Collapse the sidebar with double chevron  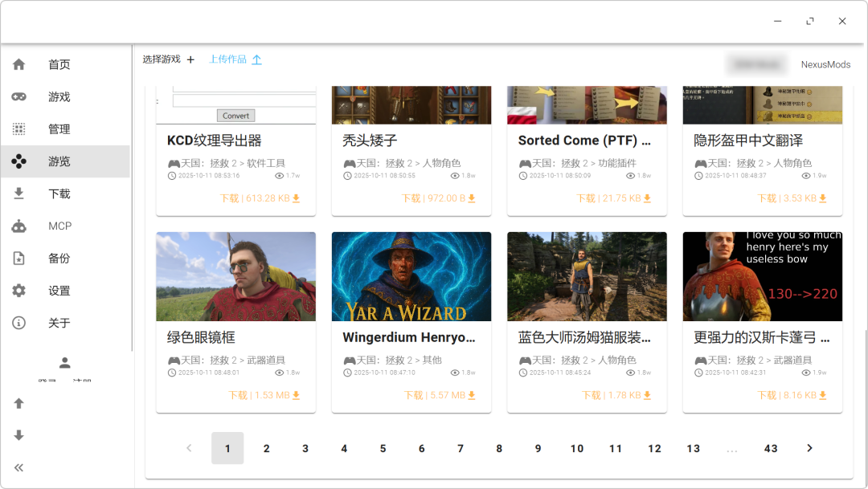(18, 468)
